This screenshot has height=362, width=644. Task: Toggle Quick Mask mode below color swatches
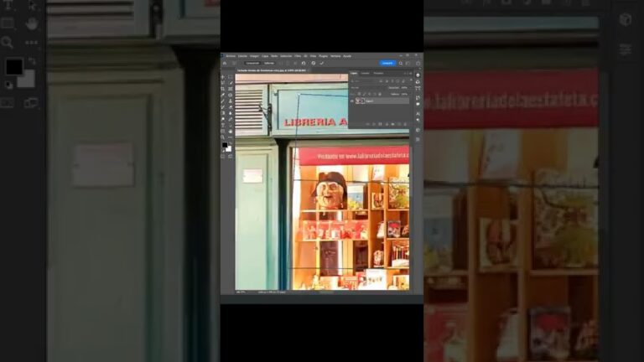pyautogui.click(x=222, y=157)
